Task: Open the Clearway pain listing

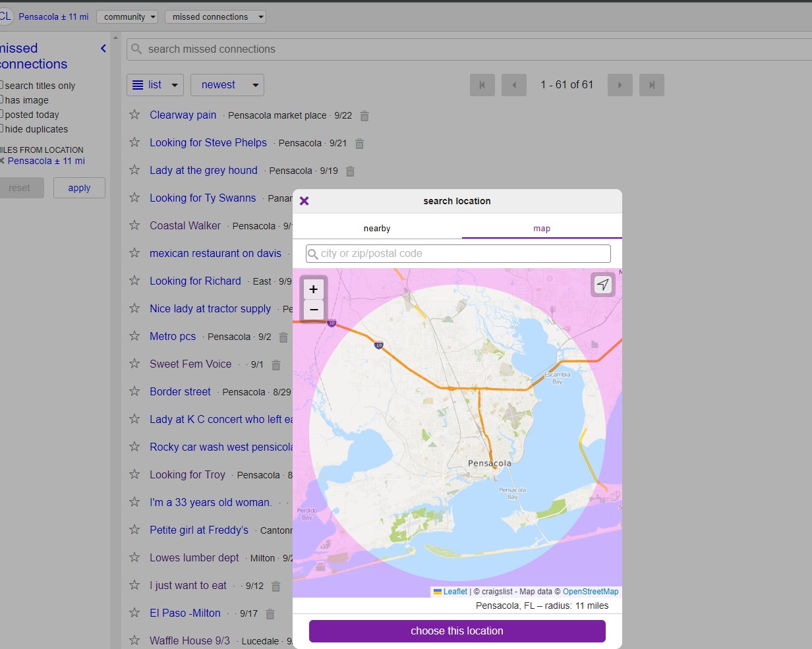Action: pos(183,115)
